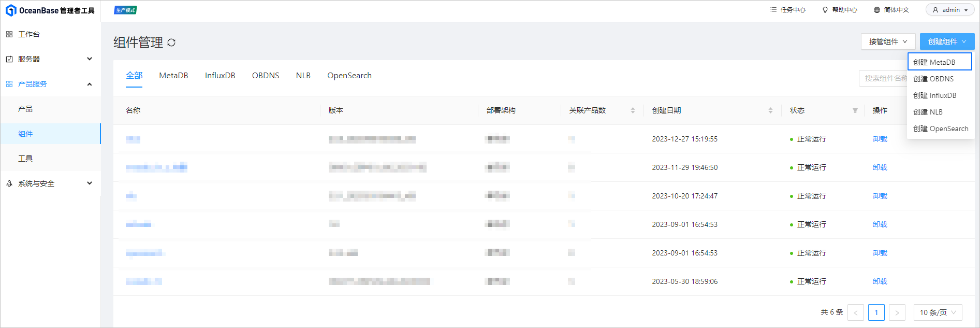Switch to the OpenSearch tab

click(x=349, y=76)
